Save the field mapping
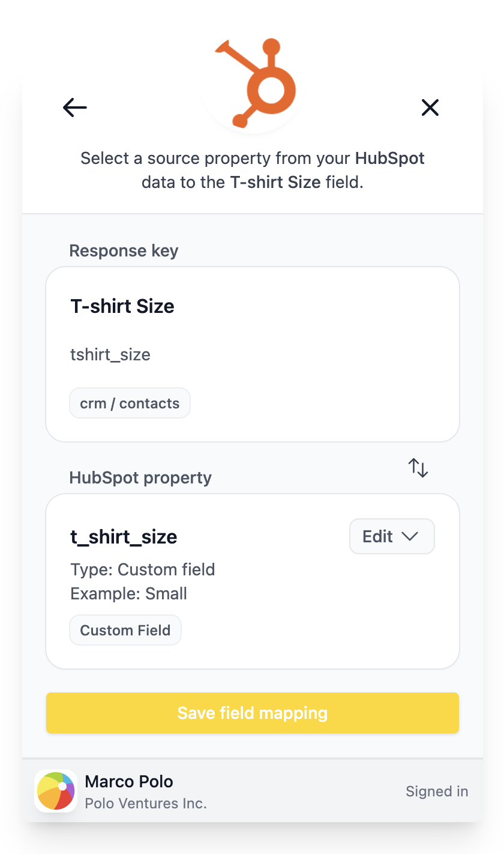504x854 pixels. pyautogui.click(x=253, y=713)
